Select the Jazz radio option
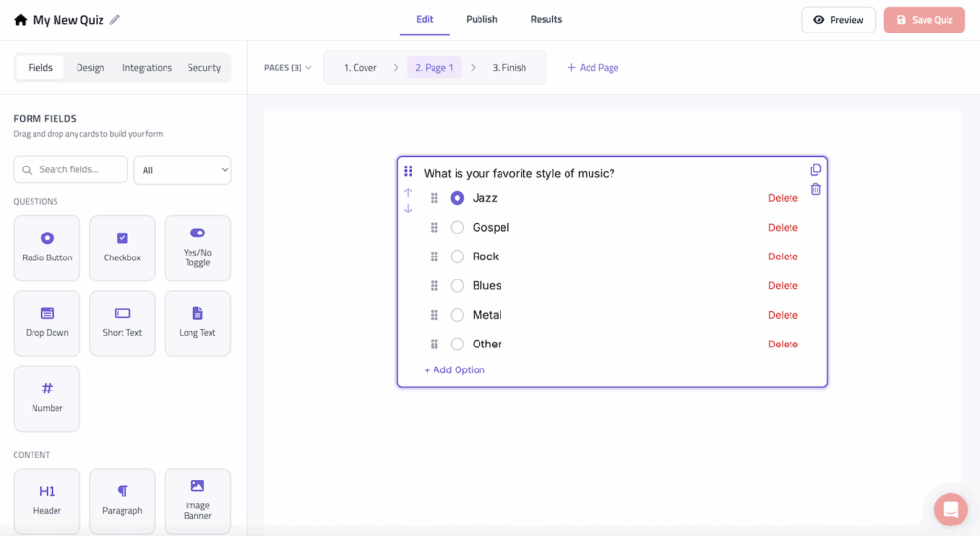The height and width of the screenshot is (536, 980). click(x=457, y=198)
